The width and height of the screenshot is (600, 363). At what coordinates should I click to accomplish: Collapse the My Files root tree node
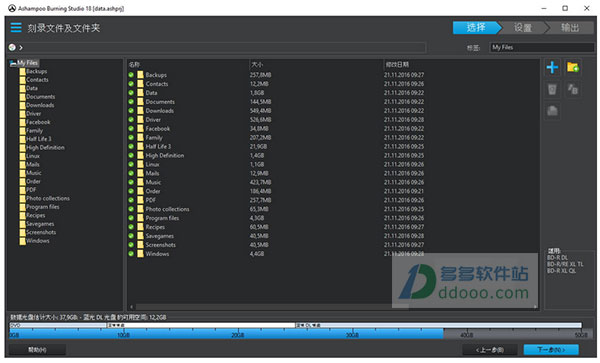(13, 63)
